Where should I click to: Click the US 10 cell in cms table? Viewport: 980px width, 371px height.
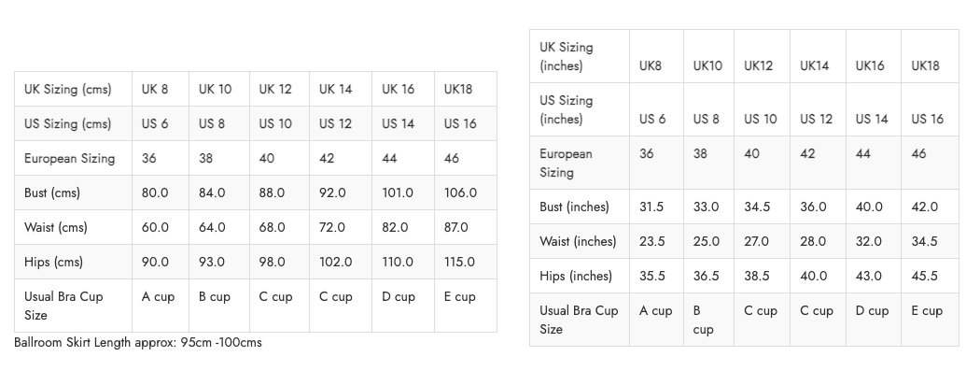coord(275,124)
